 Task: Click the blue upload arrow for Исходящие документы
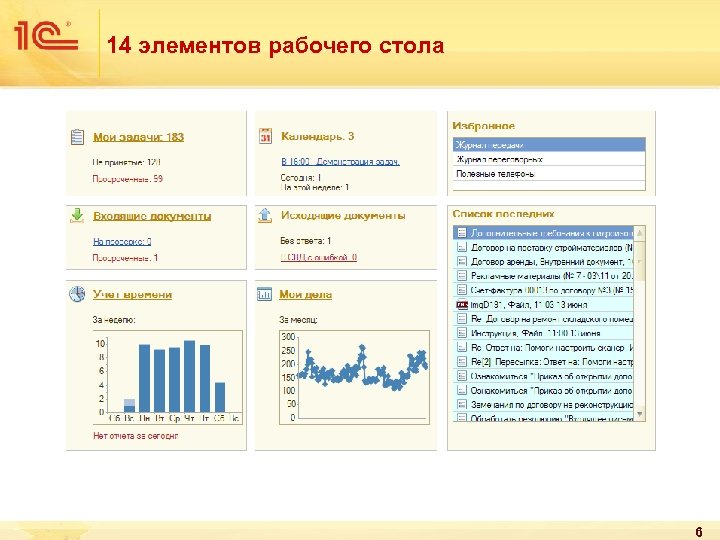pos(265,215)
